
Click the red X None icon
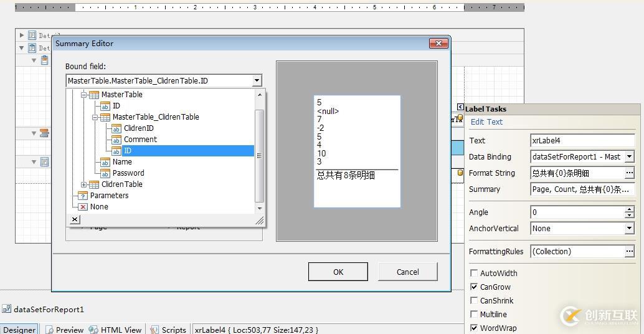click(x=83, y=207)
